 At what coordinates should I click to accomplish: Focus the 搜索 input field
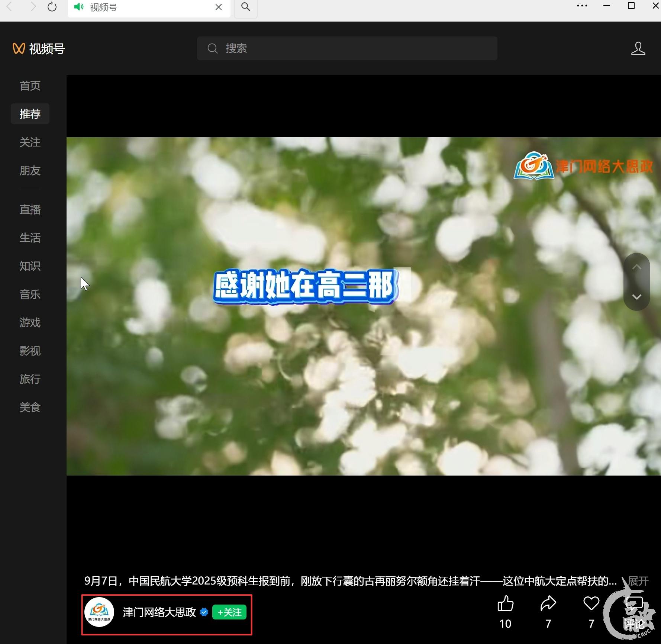[347, 48]
